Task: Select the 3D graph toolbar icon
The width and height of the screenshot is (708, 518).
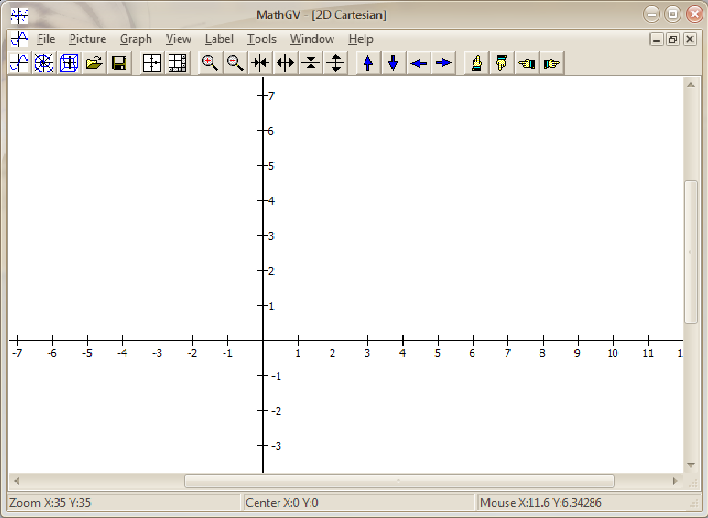Action: click(69, 63)
